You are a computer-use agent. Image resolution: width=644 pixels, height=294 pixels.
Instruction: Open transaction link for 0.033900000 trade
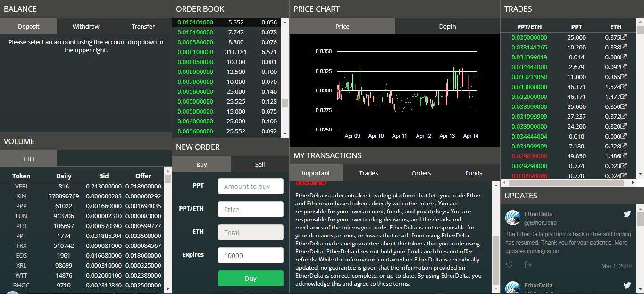coord(624,126)
